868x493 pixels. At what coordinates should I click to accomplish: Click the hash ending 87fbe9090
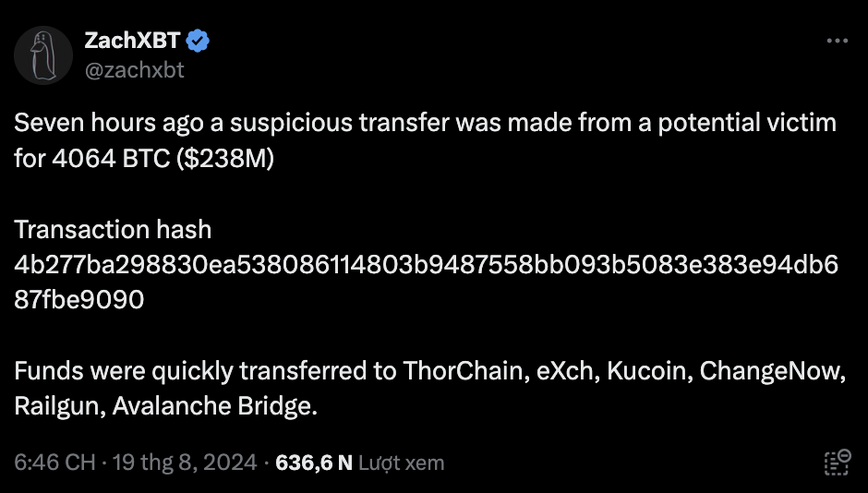click(79, 300)
